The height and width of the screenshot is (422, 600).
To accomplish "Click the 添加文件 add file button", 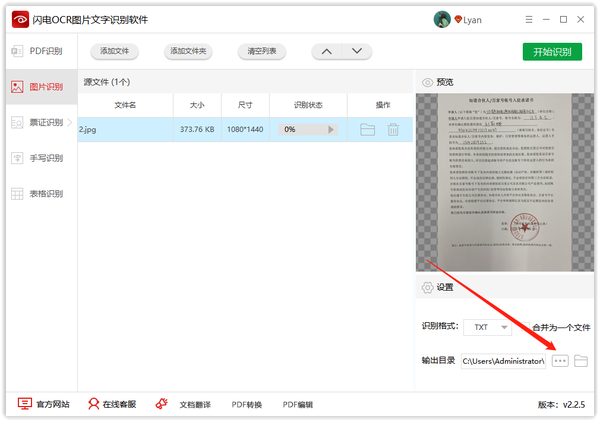I will point(114,52).
